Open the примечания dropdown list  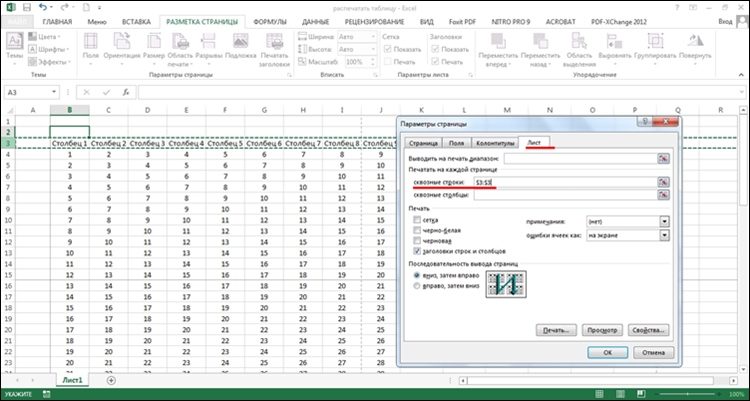664,221
